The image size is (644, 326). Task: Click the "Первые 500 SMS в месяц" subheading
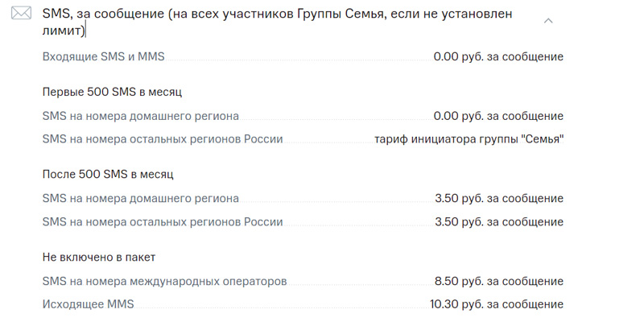[x=106, y=92]
